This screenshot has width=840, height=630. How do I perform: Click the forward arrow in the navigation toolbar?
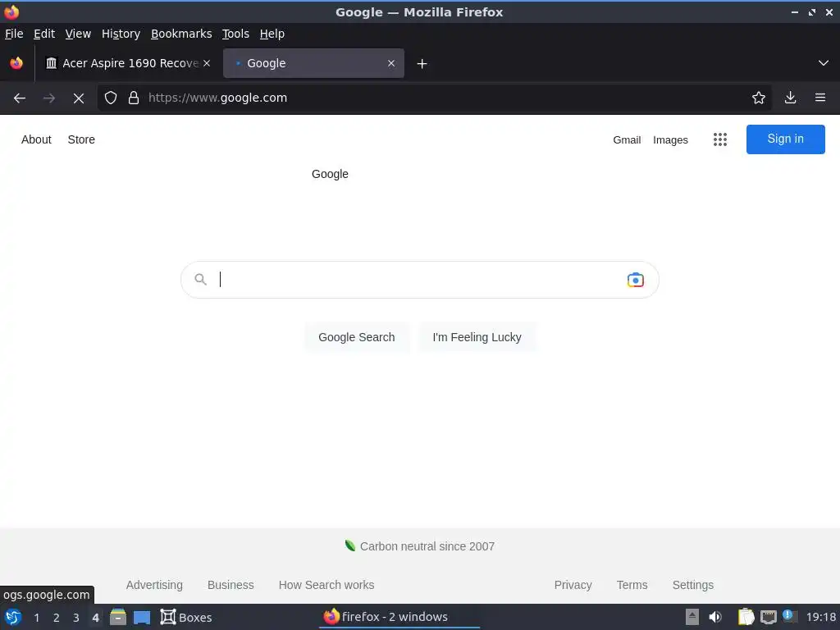coord(49,98)
